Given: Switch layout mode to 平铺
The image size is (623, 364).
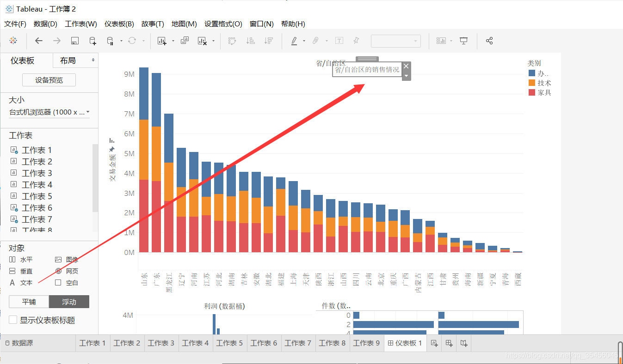Looking at the screenshot, I should pyautogui.click(x=29, y=302).
